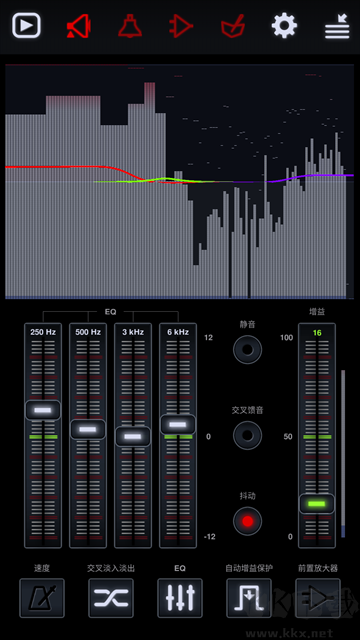Open the player view via play icon
The height and width of the screenshot is (640, 360).
pos(26,25)
